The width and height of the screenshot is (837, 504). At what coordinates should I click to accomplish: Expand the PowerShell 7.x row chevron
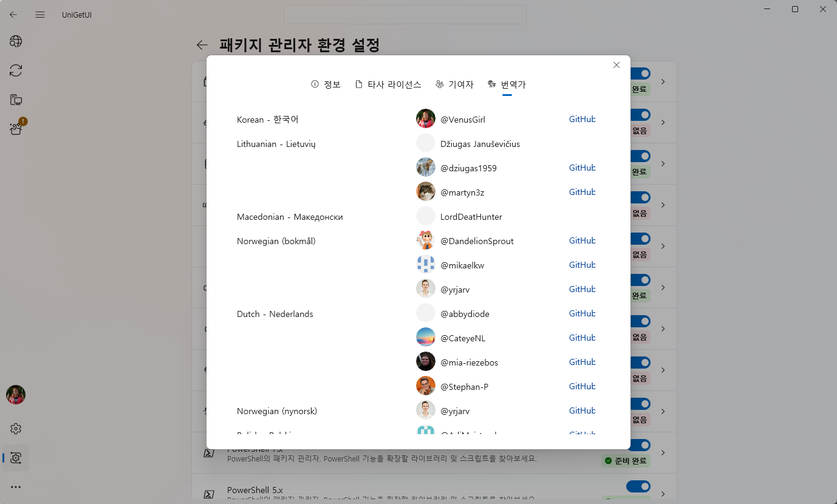663,453
